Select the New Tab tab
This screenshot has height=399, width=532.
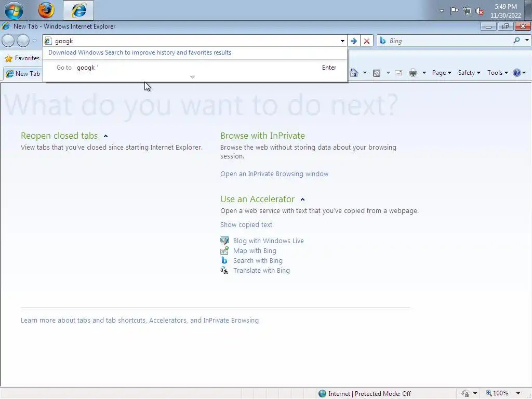point(23,74)
